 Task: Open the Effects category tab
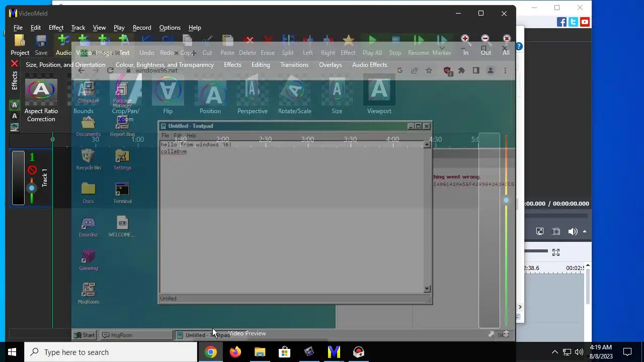[232, 65]
